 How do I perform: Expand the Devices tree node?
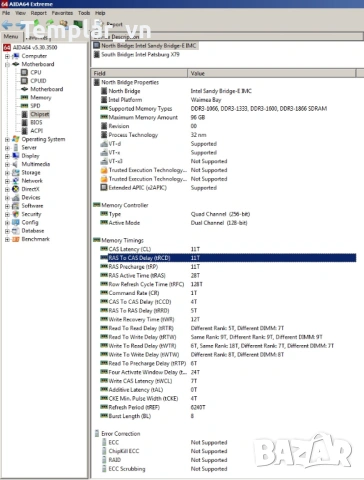click(x=7, y=198)
